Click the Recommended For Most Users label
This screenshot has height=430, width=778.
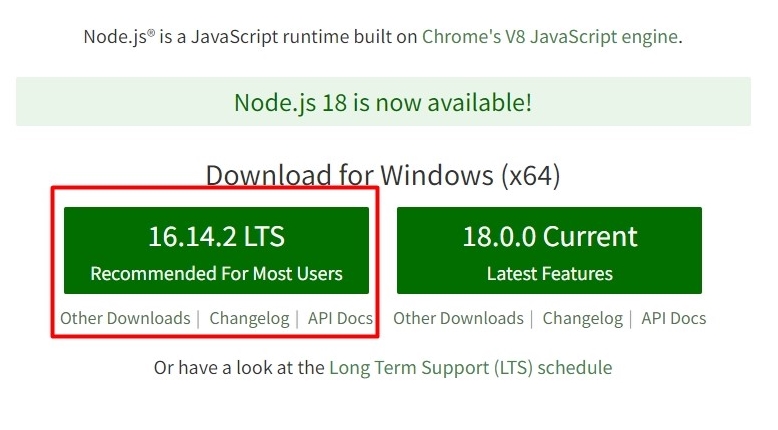[x=216, y=273]
